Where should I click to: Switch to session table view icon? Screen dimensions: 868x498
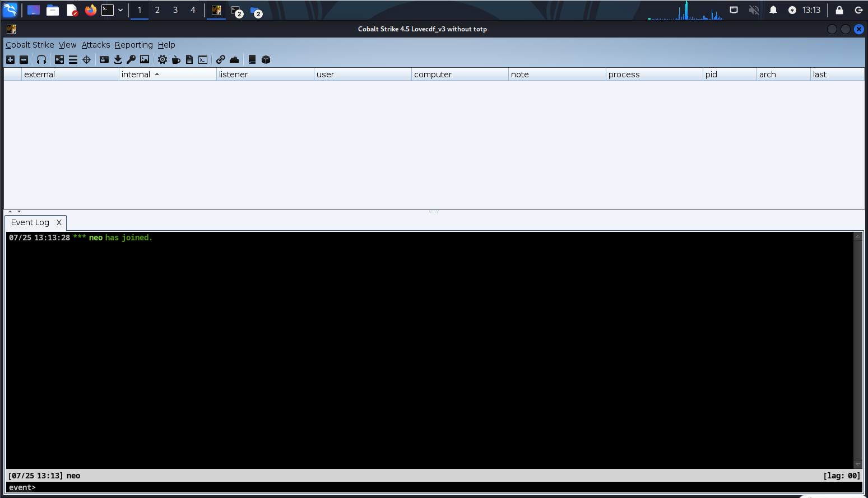[73, 59]
